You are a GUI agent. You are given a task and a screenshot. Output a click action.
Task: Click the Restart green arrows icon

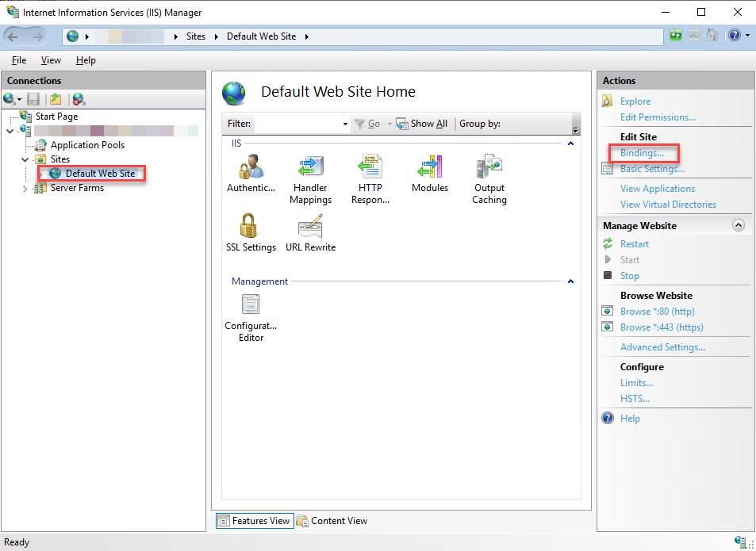[x=608, y=243]
